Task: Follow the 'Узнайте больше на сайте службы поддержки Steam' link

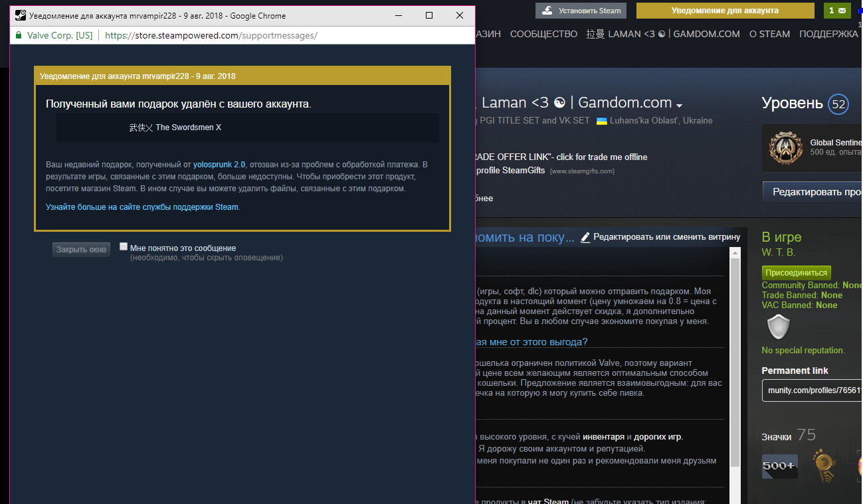Action: [142, 207]
